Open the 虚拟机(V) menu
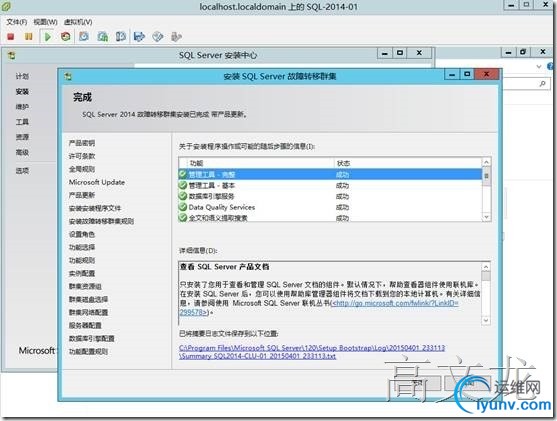This screenshot has height=421, width=557. tap(78, 22)
